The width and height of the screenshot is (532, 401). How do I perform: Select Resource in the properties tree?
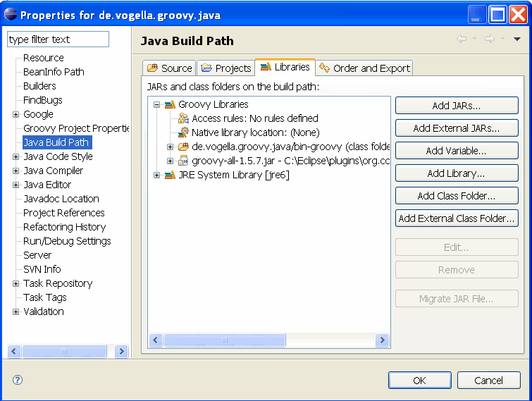pos(44,58)
